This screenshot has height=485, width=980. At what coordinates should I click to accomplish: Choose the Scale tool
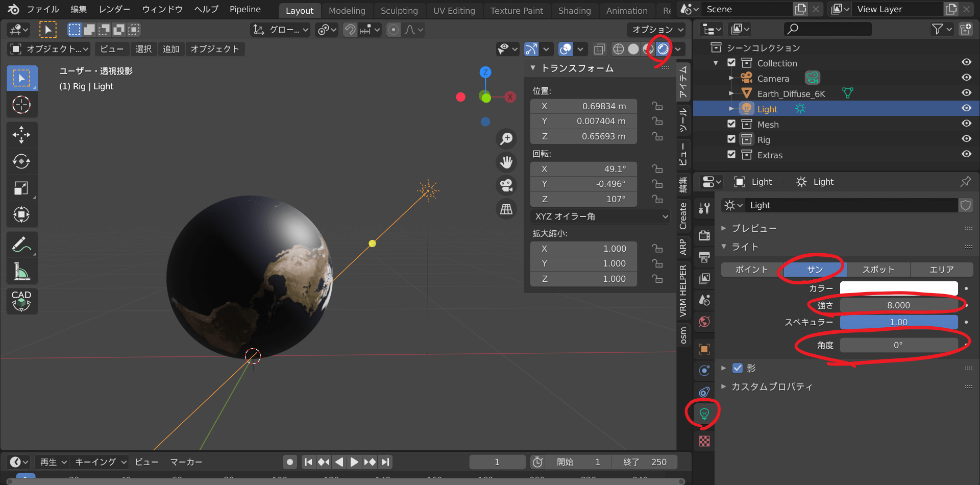(x=21, y=188)
